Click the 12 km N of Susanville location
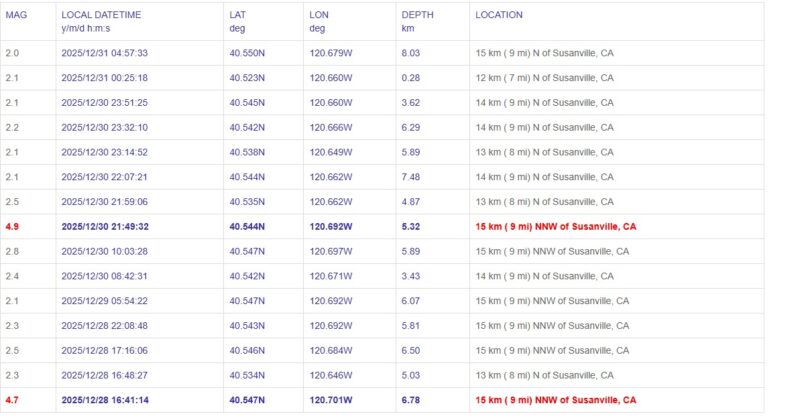Image resolution: width=800 pixels, height=420 pixels. click(545, 77)
